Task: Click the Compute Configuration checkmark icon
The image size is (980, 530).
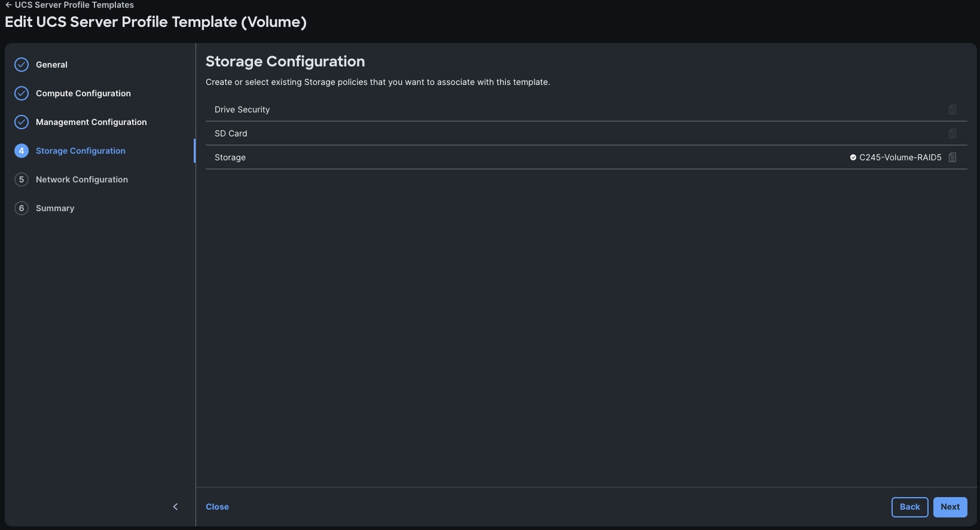Action: (22, 93)
